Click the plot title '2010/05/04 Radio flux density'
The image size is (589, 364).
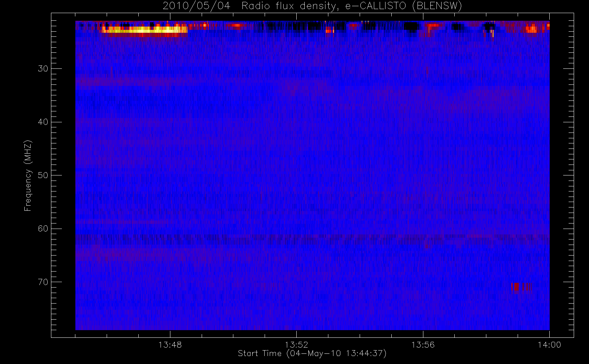tap(312, 6)
